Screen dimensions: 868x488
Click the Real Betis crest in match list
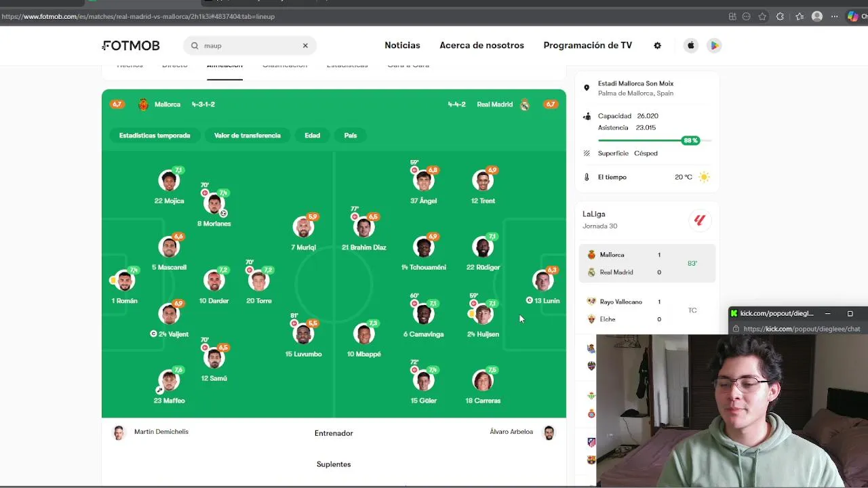coord(591,396)
